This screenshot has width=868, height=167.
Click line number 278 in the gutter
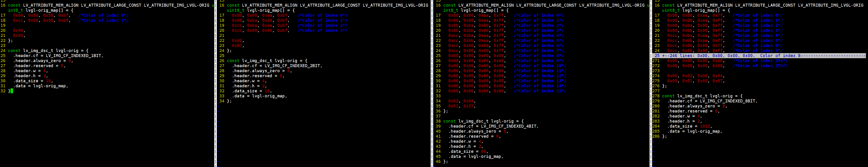tap(656, 96)
